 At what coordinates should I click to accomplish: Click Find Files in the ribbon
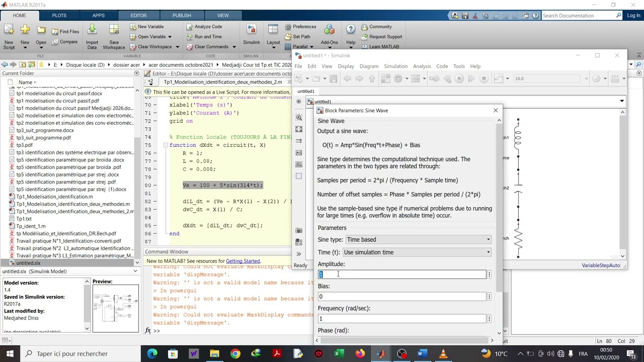[x=65, y=32]
